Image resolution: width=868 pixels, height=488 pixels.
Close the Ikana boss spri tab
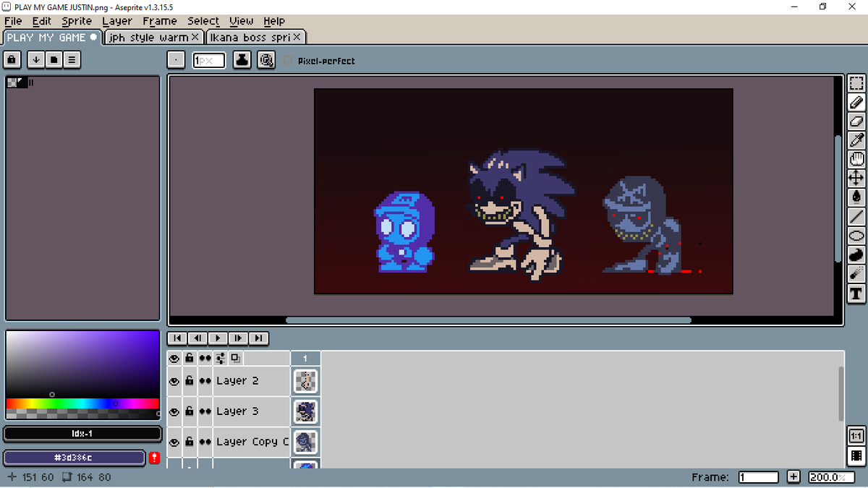coord(297,37)
